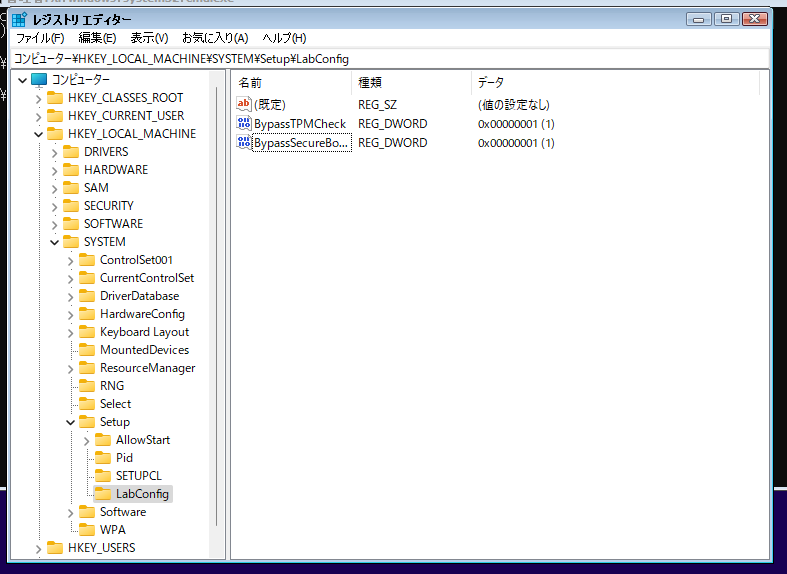This screenshot has width=787, height=574.
Task: Click the RNG folder icon
Action: tap(87, 386)
